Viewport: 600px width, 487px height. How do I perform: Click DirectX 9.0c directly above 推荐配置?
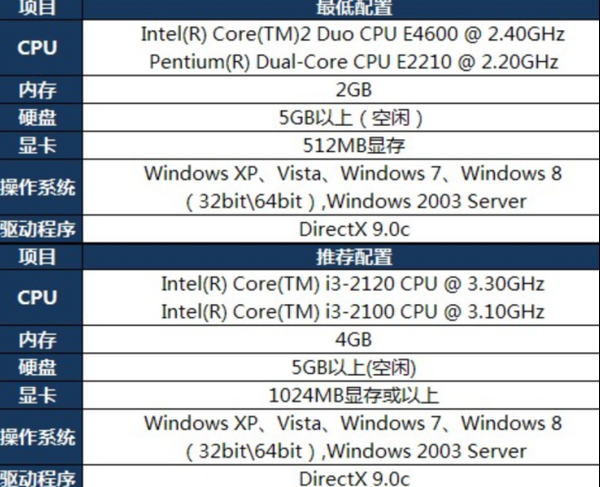tap(353, 229)
